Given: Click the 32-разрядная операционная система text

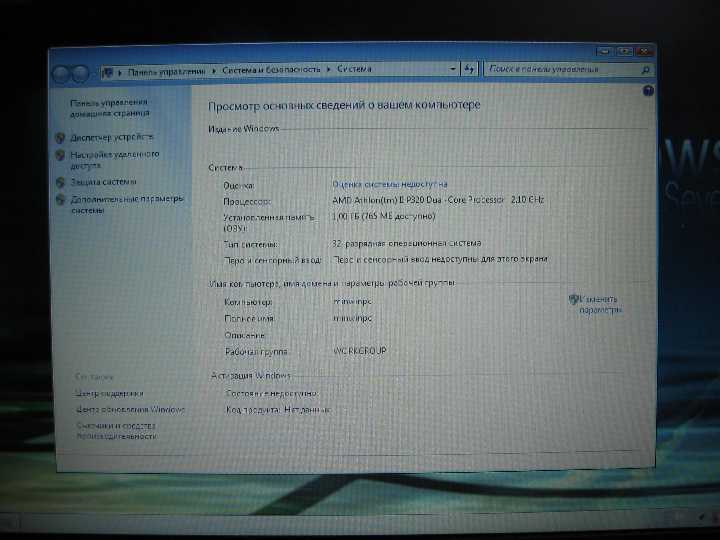Looking at the screenshot, I should click(407, 243).
